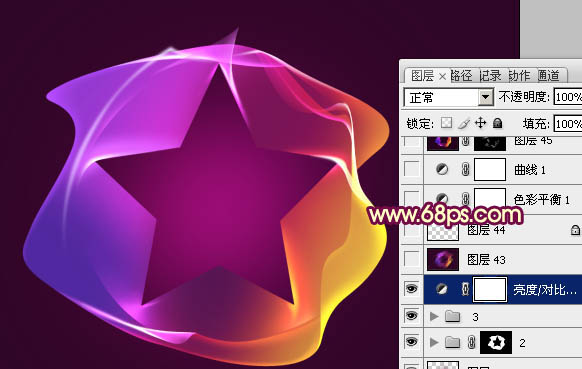Hide the 亮度/对比 adjustment layer
This screenshot has height=369, width=582.
click(x=411, y=288)
